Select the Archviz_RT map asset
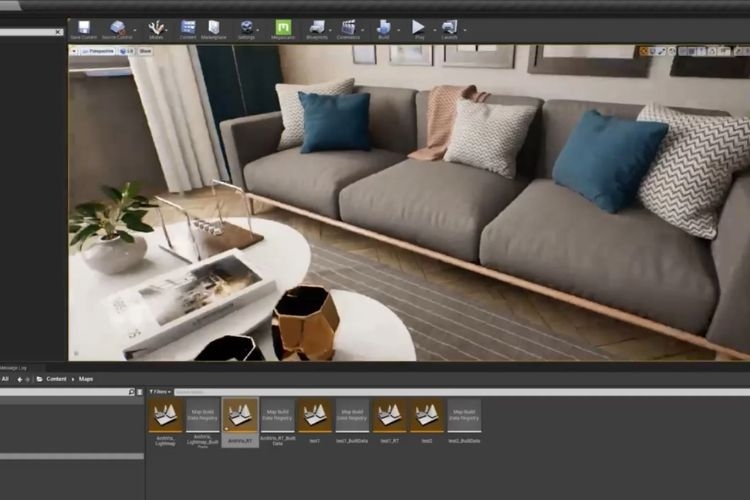The height and width of the screenshot is (500, 750). [240, 422]
